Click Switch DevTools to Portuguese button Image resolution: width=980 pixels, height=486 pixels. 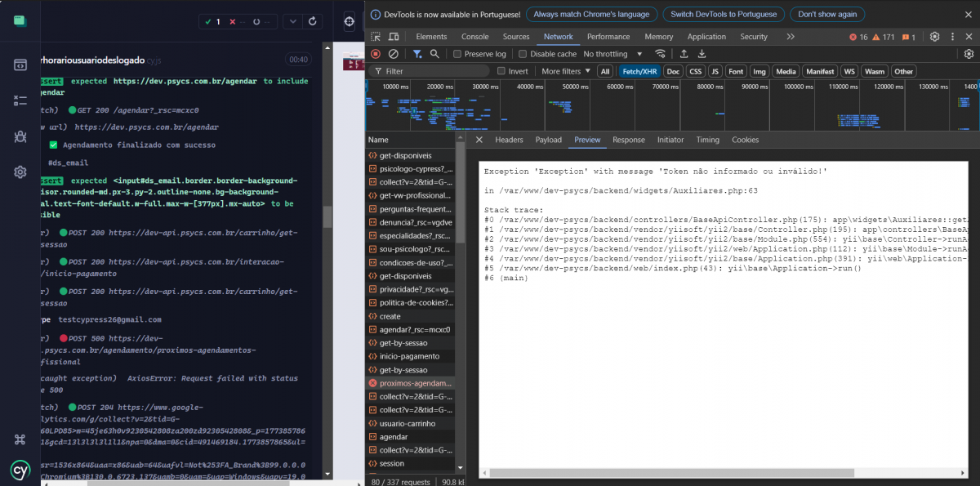click(x=724, y=14)
